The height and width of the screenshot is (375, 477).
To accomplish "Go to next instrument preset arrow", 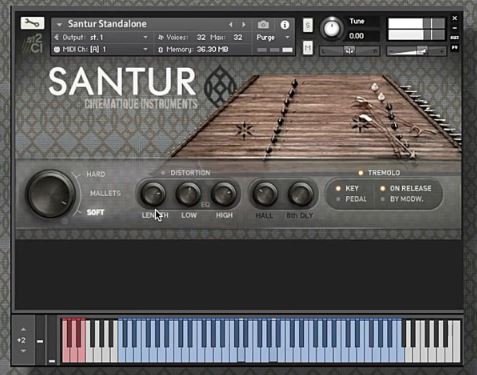I will coord(244,25).
